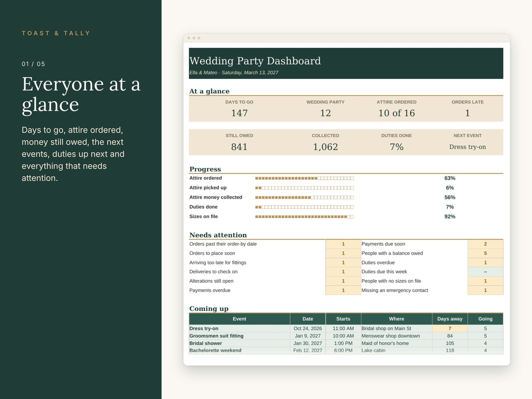Image resolution: width=532 pixels, height=399 pixels.
Task: Click the Attire ordered progress bar
Action: point(304,178)
